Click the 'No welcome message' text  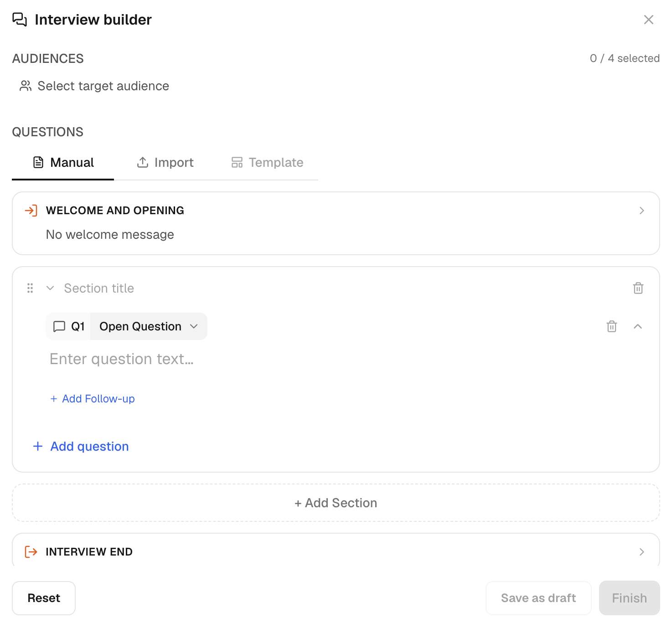110,235
